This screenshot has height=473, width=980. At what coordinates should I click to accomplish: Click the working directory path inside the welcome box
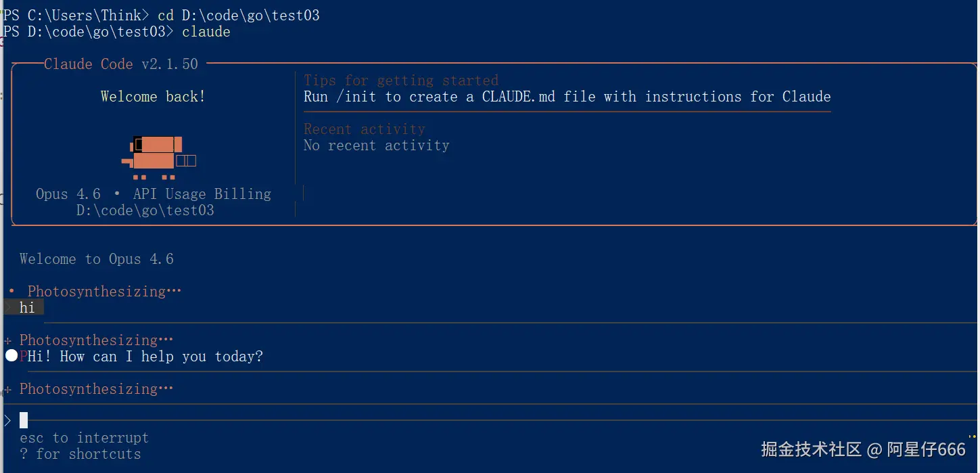(x=145, y=210)
